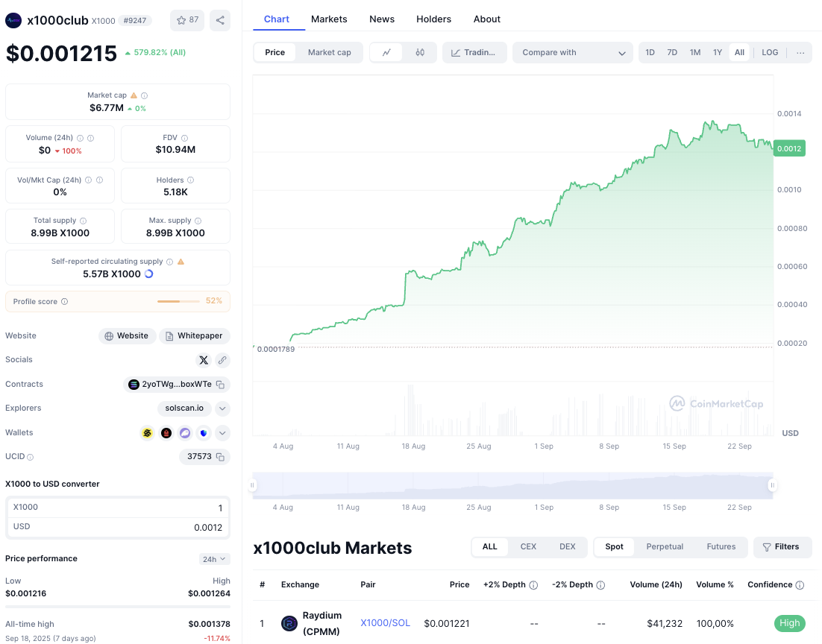Open the X (Twitter) social link
Image resolution: width=822 pixels, height=644 pixels.
[x=203, y=360]
